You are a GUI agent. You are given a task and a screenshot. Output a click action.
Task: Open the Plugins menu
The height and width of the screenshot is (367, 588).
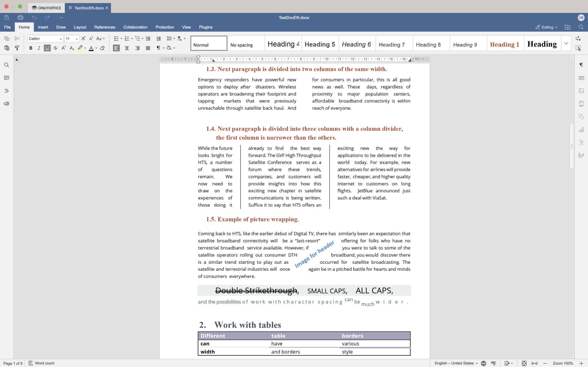point(205,27)
